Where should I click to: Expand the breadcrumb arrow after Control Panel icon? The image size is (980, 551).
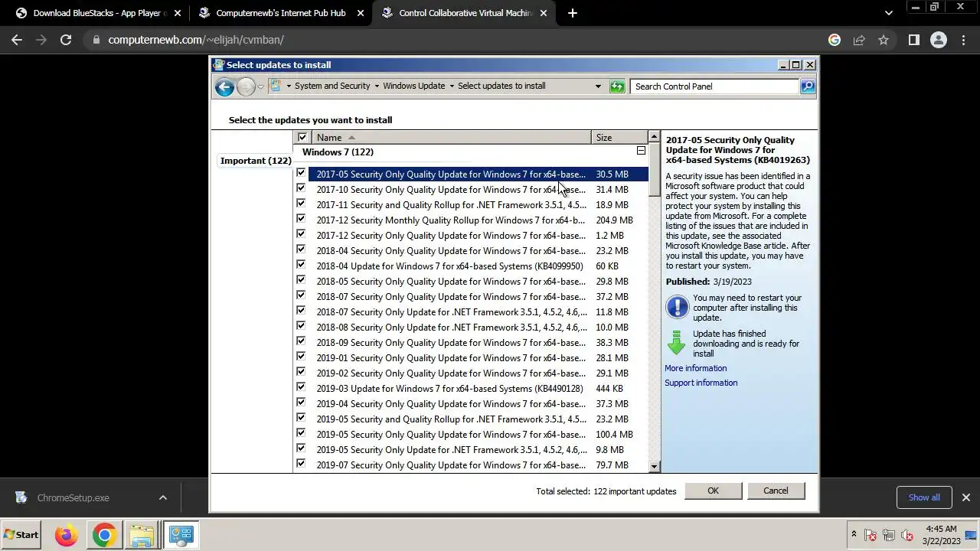click(289, 86)
